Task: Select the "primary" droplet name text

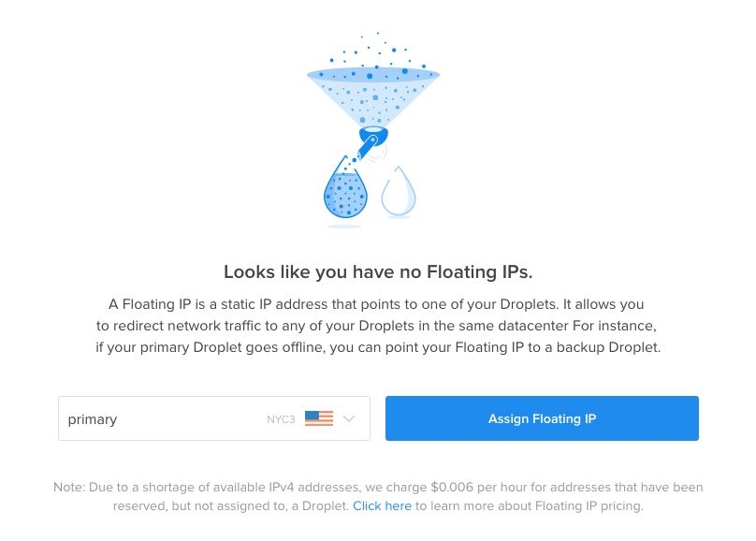Action: click(93, 419)
